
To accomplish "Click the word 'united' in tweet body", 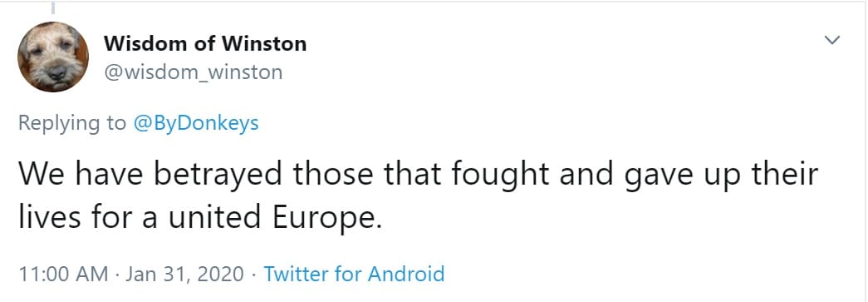I will click(214, 218).
